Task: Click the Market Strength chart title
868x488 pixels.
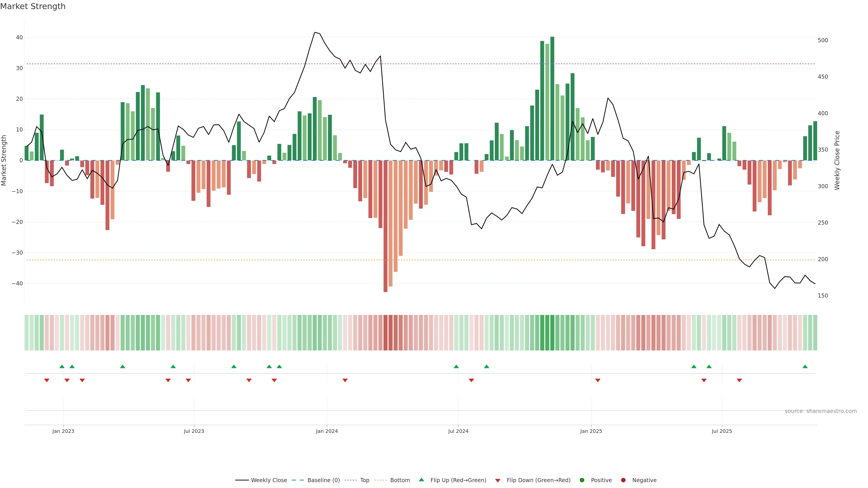Action: click(x=33, y=6)
